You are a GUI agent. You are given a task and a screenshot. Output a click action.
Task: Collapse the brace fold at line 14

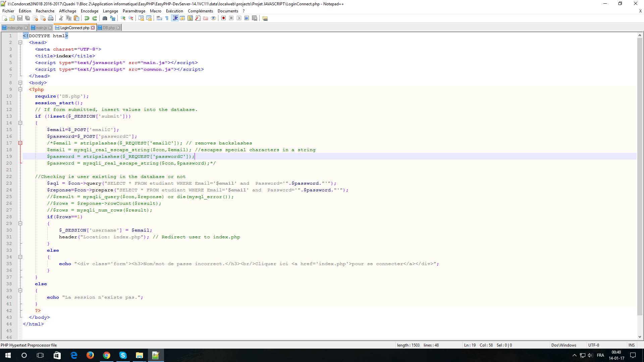click(20, 123)
